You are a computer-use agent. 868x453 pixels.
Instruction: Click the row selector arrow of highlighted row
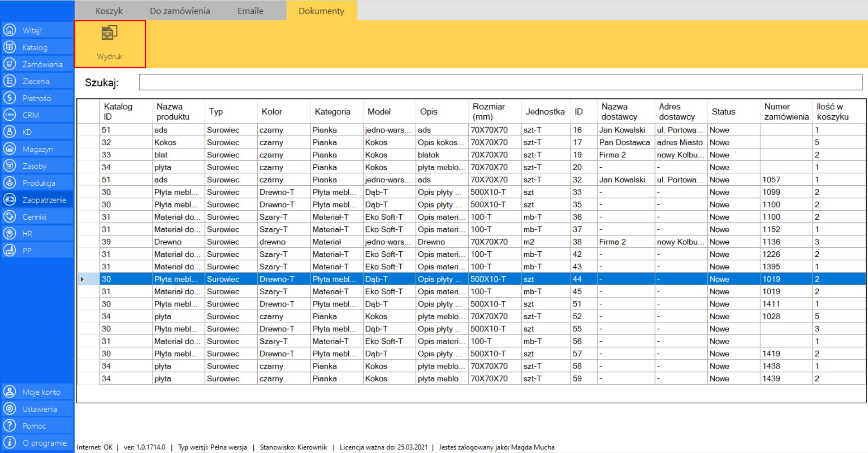(82, 279)
